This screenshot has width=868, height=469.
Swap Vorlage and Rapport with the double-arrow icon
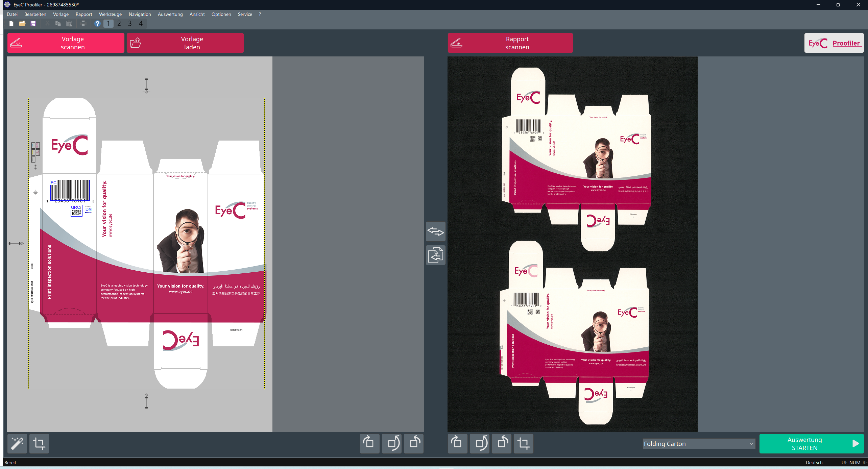point(436,231)
